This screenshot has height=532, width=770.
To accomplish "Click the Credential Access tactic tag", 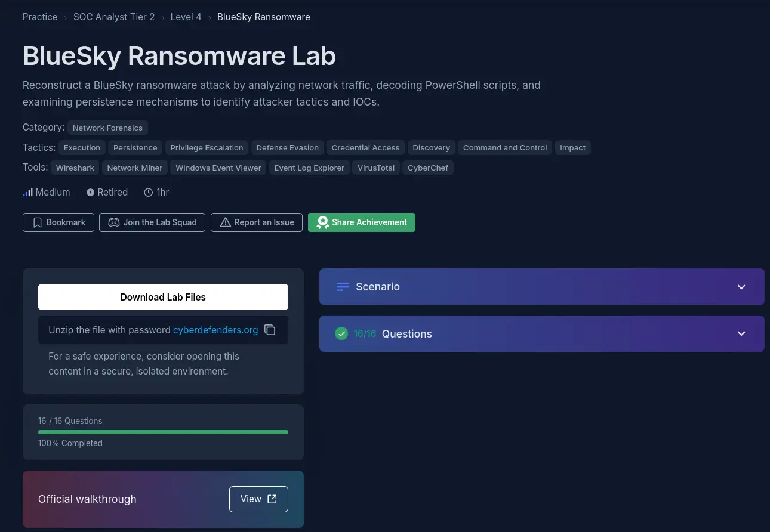I will click(365, 147).
